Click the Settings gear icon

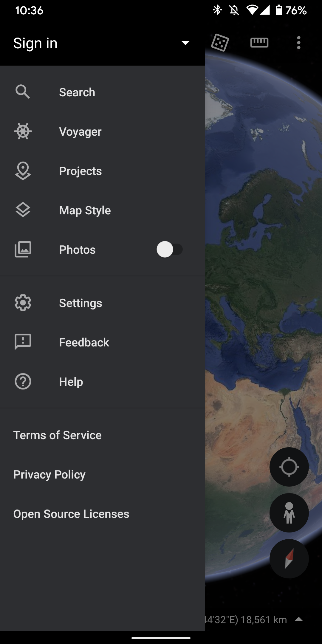(23, 303)
